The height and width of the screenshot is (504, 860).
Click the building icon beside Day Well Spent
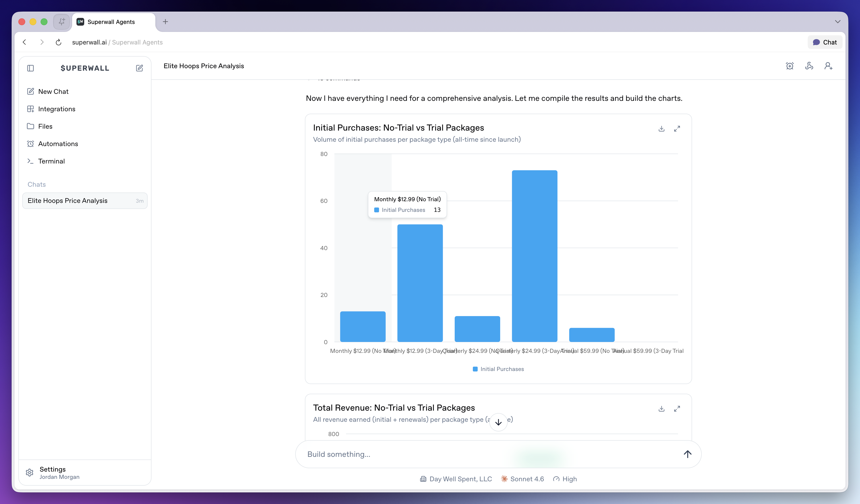click(x=423, y=479)
